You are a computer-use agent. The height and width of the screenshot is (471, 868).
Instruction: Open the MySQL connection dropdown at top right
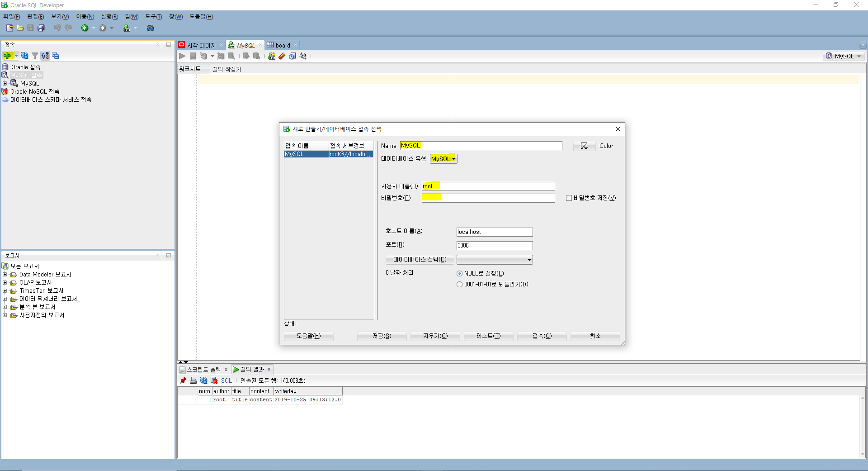[844, 56]
